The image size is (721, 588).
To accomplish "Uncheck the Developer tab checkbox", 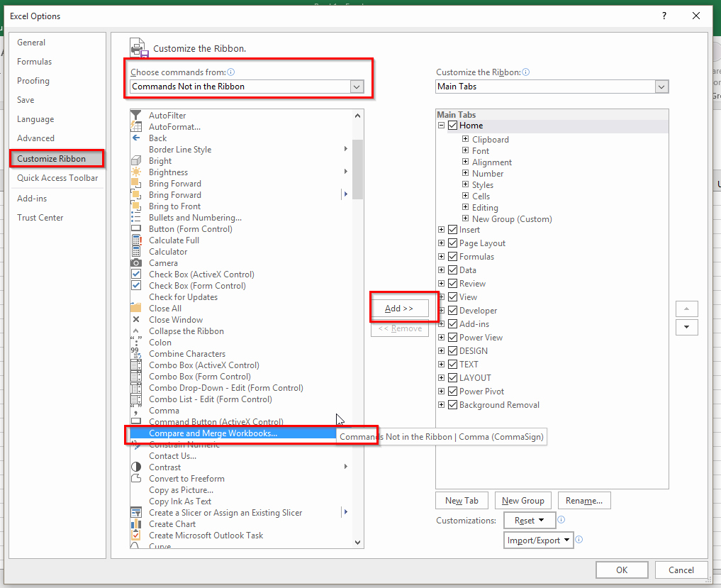I will pos(452,310).
